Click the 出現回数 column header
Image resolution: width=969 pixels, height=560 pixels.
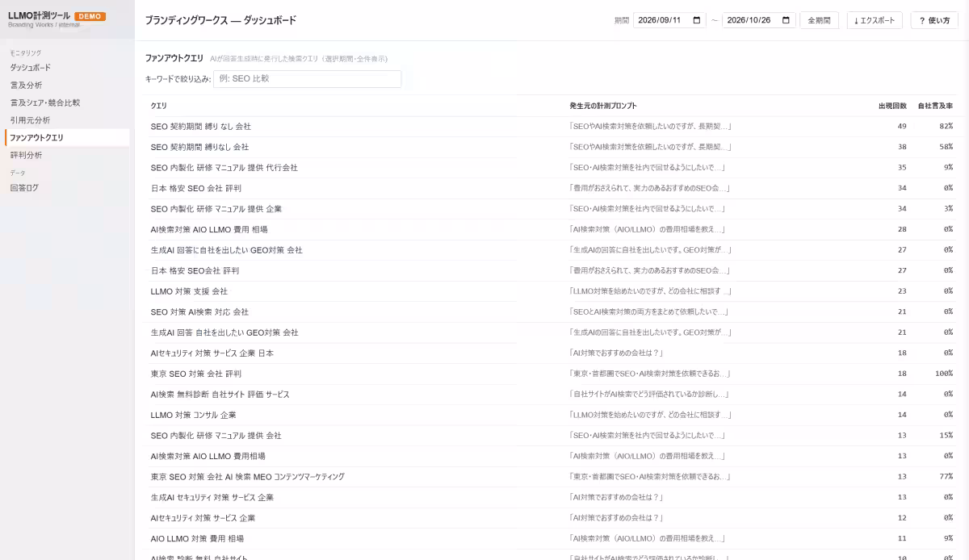pos(892,106)
